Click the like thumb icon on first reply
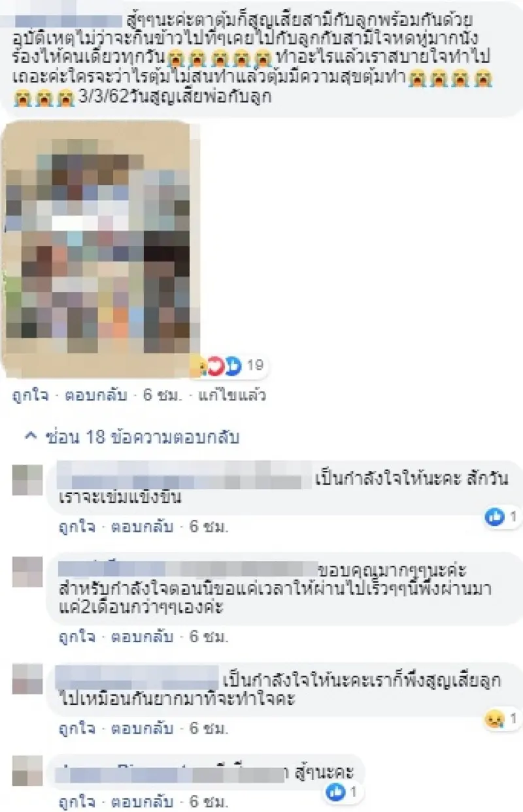This screenshot has width=523, height=812. tap(494, 517)
